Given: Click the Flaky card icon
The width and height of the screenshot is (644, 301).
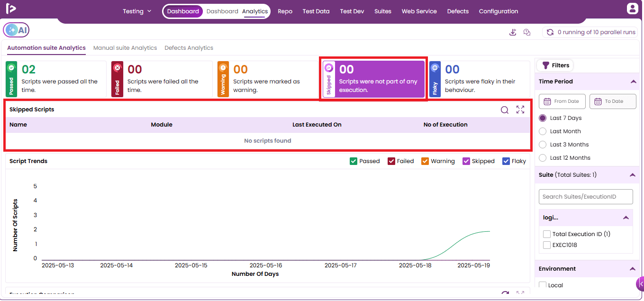Looking at the screenshot, I should (x=435, y=68).
